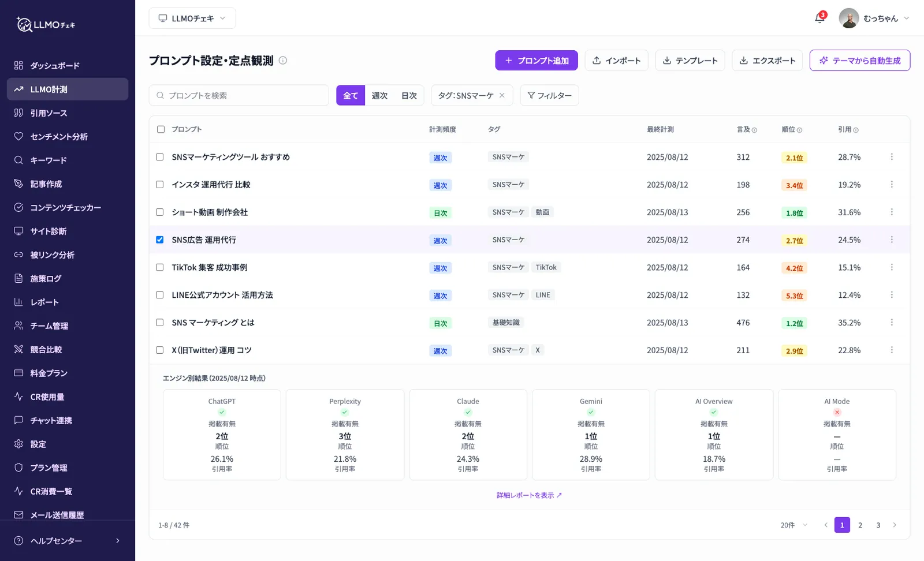Open コンテンツチェッカー in sidebar
Viewport: 924px width, 561px height.
point(68,208)
